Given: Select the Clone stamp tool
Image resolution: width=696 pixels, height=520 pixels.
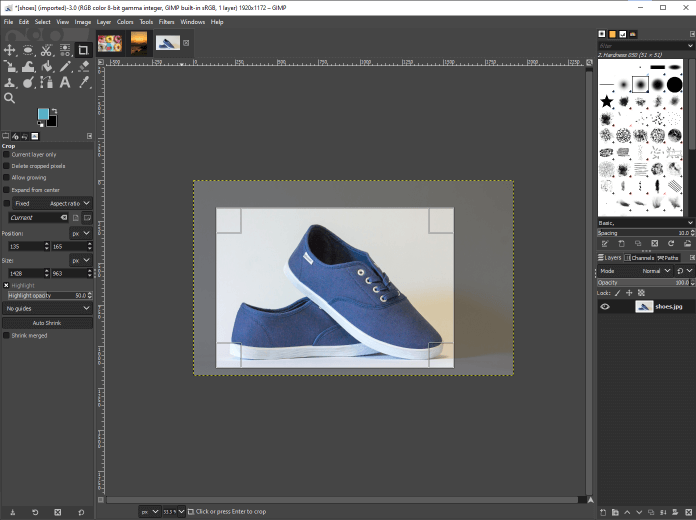Looking at the screenshot, I should click(x=9, y=83).
